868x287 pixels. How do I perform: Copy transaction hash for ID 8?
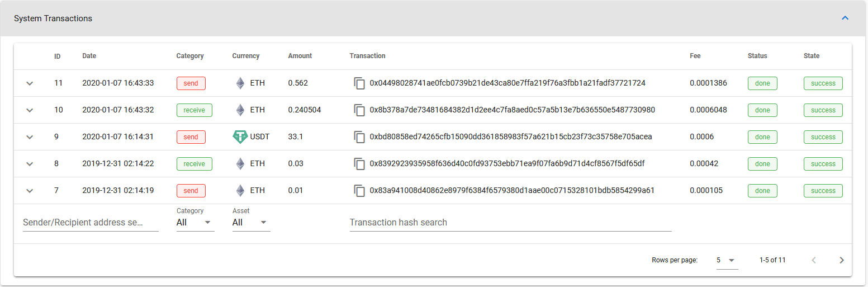(359, 164)
